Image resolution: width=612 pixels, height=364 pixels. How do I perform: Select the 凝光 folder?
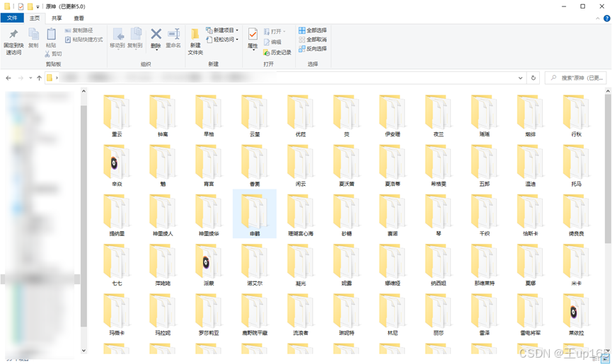(x=301, y=264)
